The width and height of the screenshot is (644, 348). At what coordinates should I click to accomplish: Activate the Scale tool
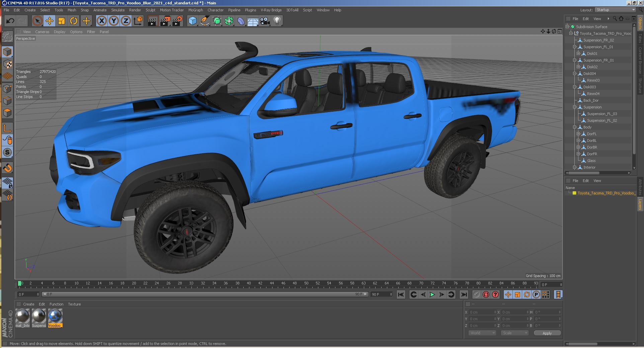[62, 21]
